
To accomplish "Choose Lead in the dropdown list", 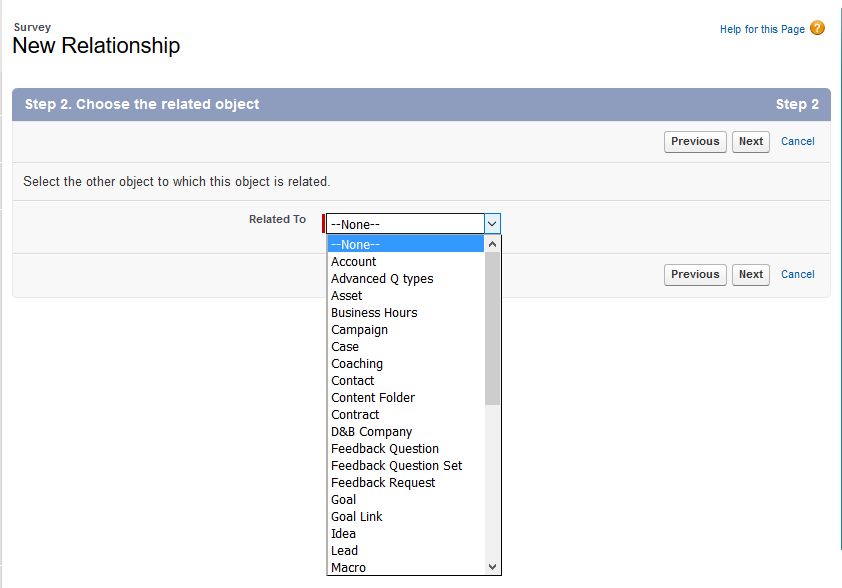I will click(x=344, y=551).
